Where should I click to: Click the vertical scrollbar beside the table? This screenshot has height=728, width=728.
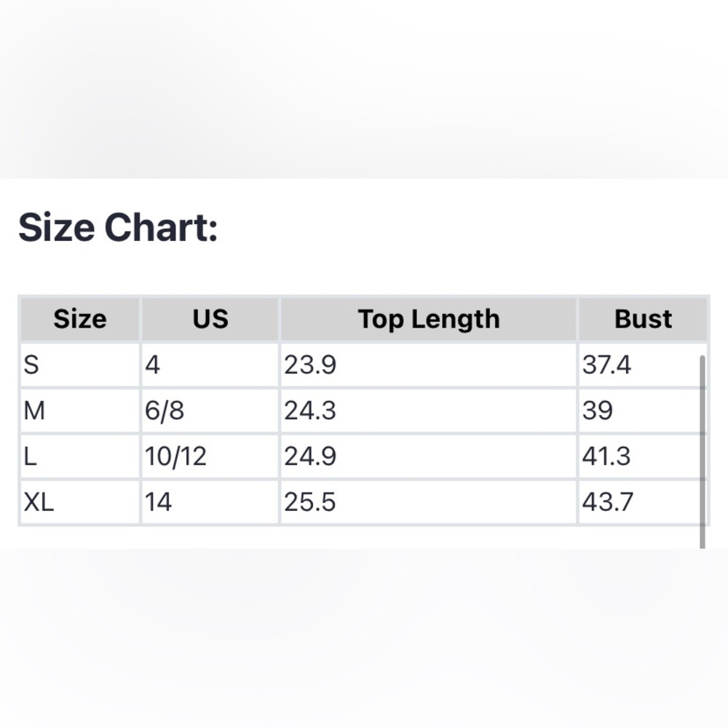pos(703,452)
